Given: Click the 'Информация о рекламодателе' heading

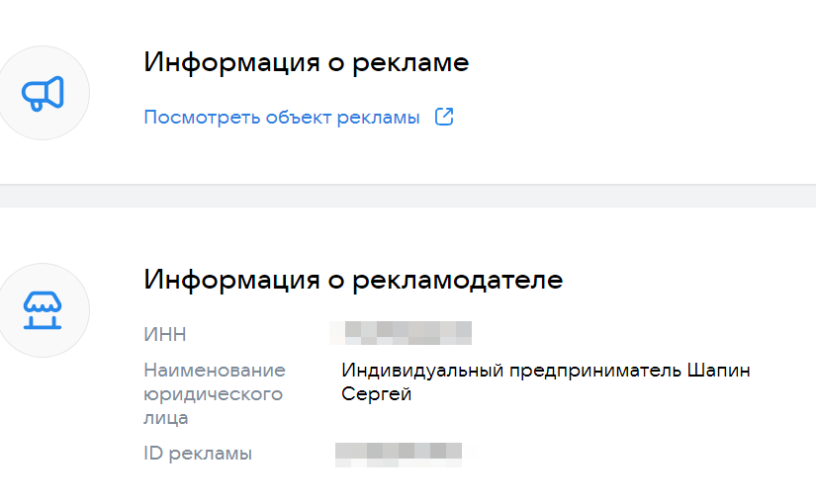Looking at the screenshot, I should point(353,279).
